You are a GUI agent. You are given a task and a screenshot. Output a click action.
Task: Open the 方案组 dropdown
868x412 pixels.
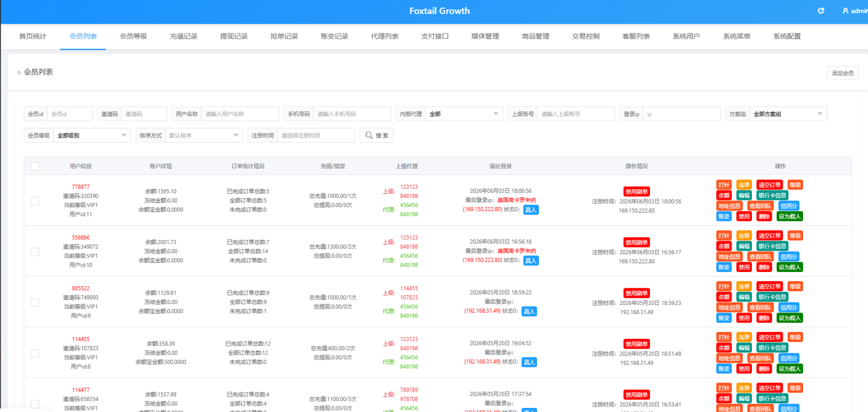pyautogui.click(x=788, y=114)
